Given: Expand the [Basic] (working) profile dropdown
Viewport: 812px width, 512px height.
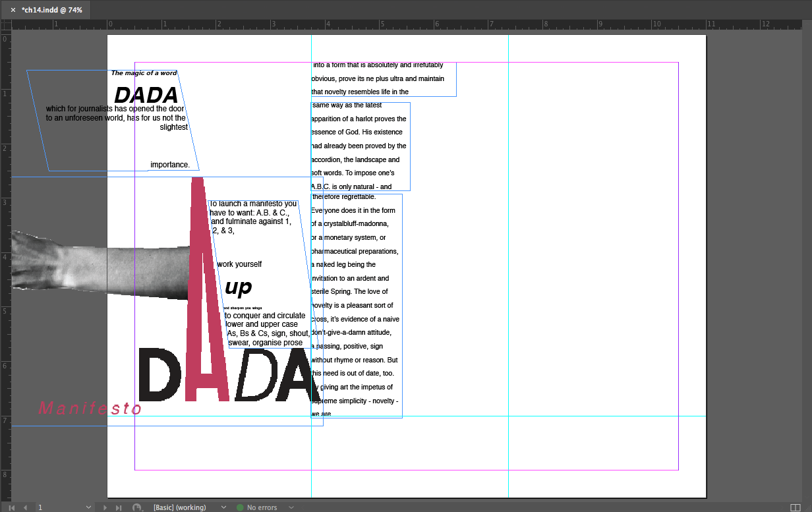Looking at the screenshot, I should click(223, 507).
